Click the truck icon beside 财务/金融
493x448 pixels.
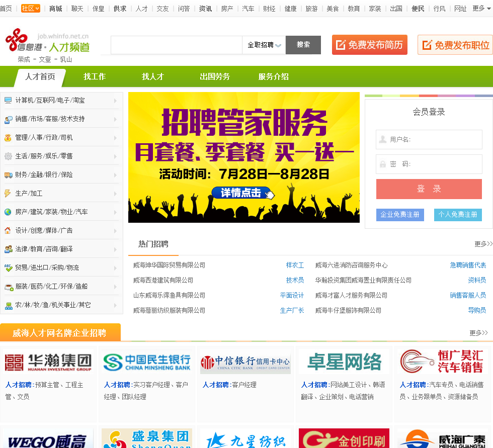[x=8, y=175]
